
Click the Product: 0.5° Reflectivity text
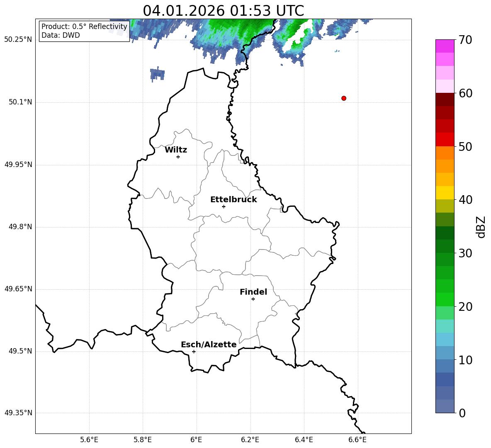[84, 26]
